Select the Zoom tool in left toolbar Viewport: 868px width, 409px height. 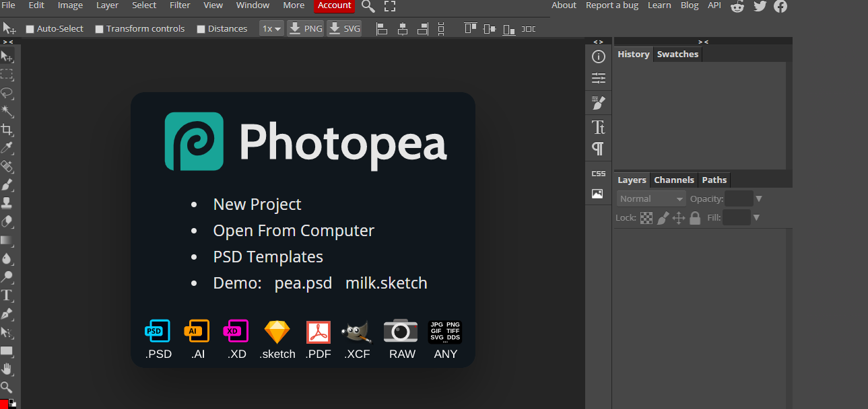click(x=7, y=387)
